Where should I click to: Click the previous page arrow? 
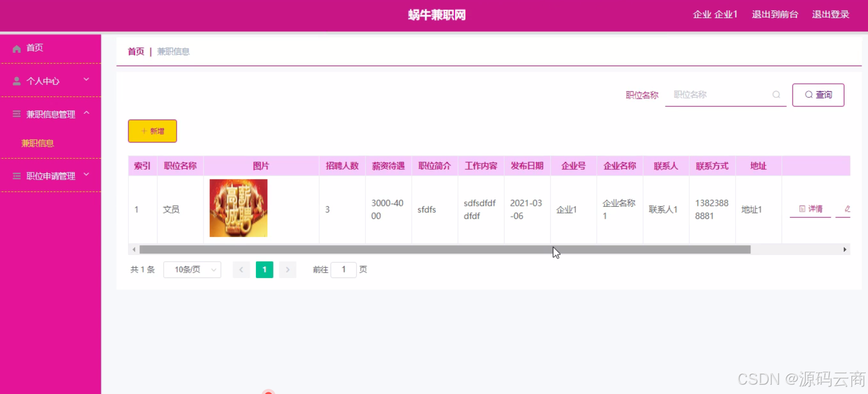point(241,270)
